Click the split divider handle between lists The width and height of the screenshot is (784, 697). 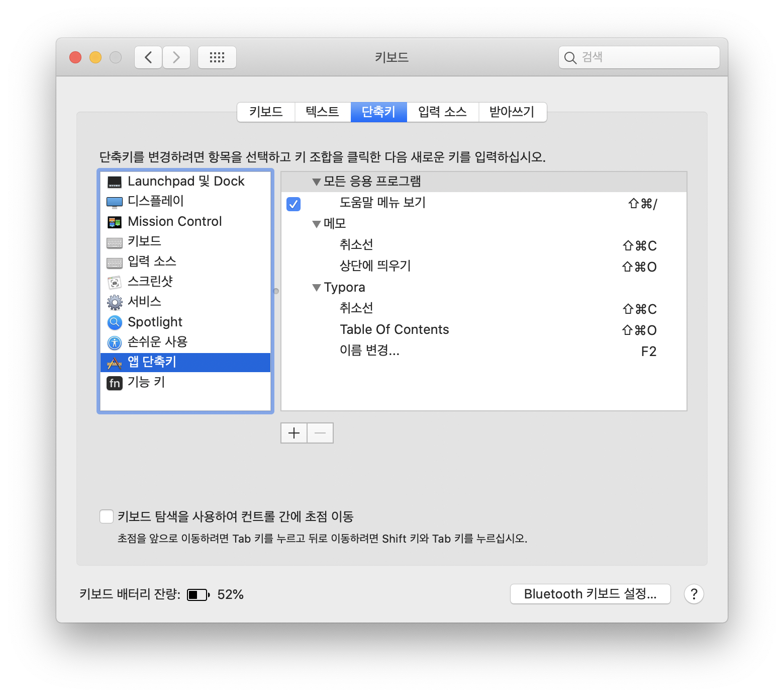pos(276,291)
